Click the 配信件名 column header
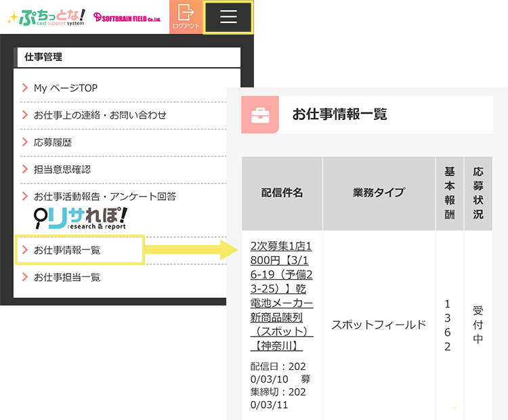This screenshot has height=420, width=508. 282,193
